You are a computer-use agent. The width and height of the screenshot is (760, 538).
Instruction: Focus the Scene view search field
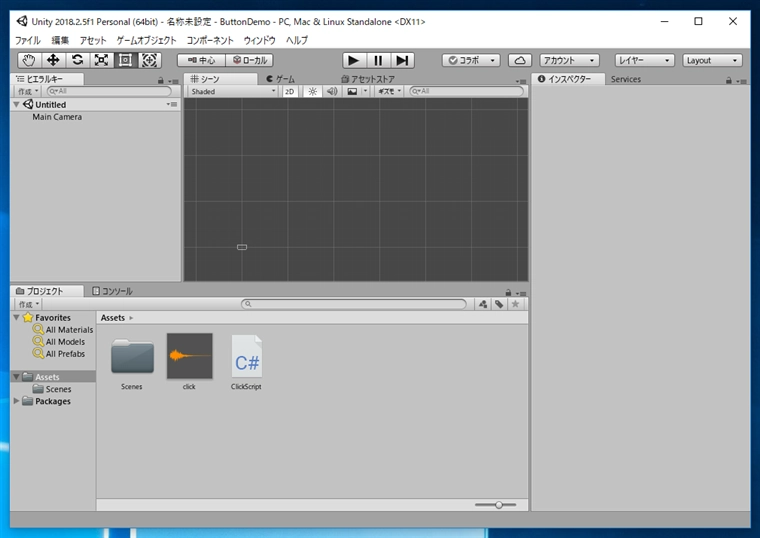(x=467, y=91)
